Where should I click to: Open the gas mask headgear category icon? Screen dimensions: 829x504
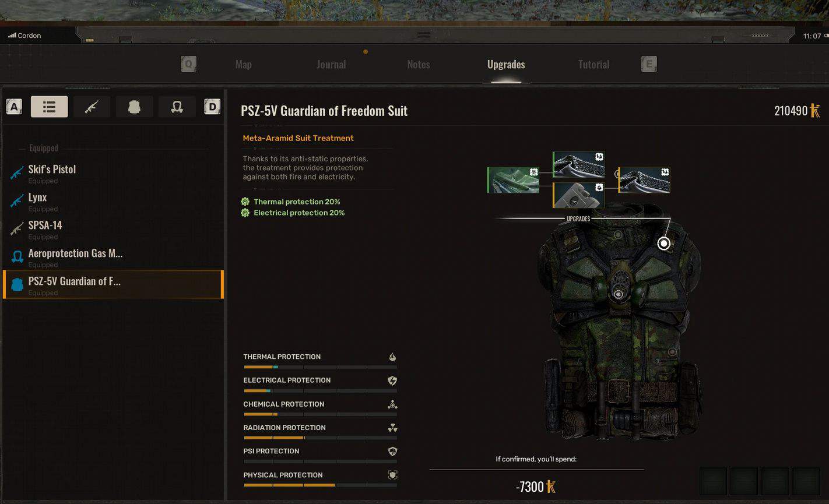(x=177, y=107)
